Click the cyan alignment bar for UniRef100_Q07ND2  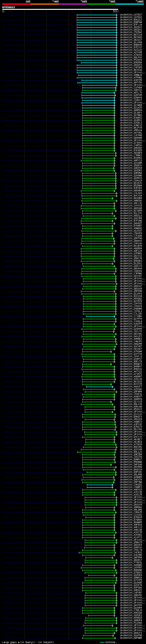99,115
